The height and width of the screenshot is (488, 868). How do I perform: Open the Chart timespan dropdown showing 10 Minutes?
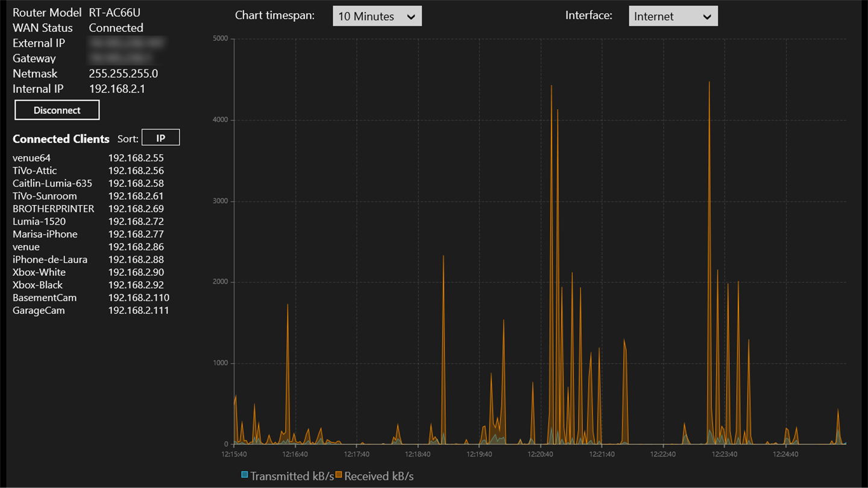[x=377, y=16]
